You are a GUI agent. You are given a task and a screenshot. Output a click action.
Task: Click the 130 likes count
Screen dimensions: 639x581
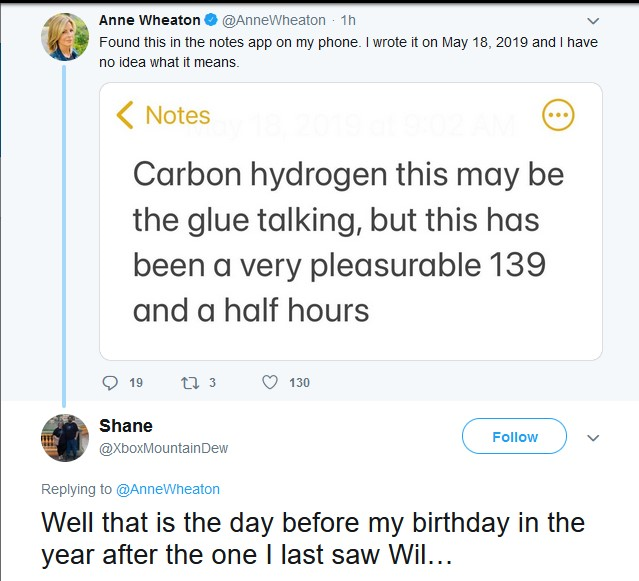point(299,382)
